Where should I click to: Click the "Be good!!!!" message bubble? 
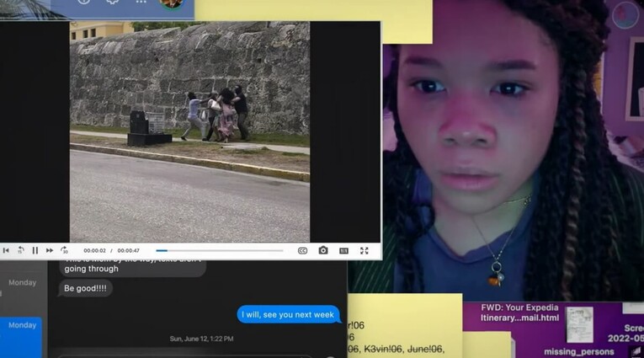[x=85, y=289]
